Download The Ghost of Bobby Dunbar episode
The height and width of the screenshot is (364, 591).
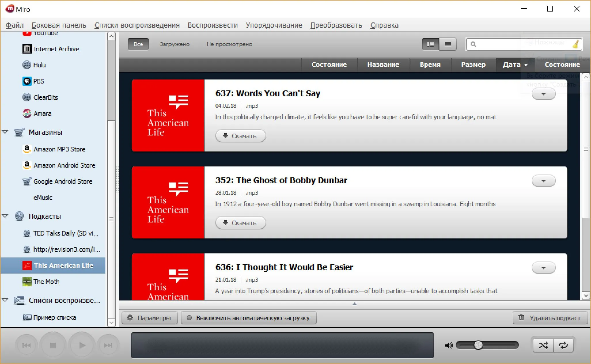pos(240,223)
